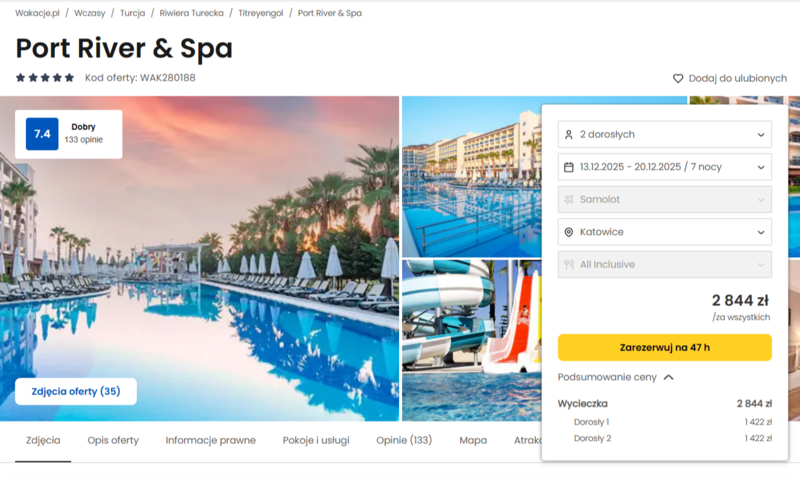Click the cutlery icon by All Inclusive
Viewport: 800px width, 480px height.
pyautogui.click(x=569, y=264)
